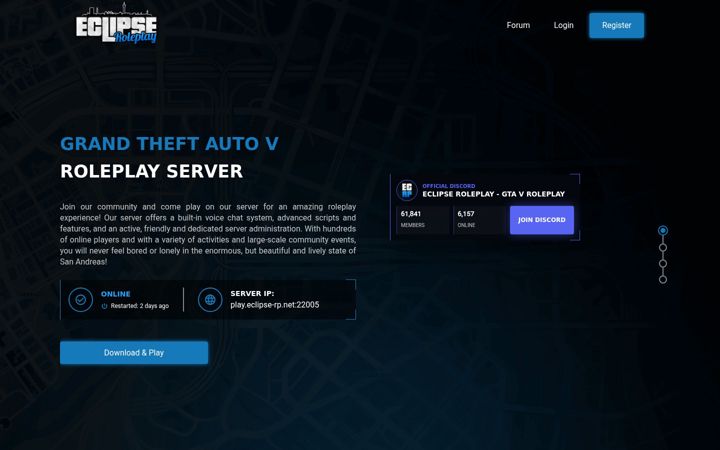
Task: Click the 'SERVER IP:' label
Action: tap(252, 293)
